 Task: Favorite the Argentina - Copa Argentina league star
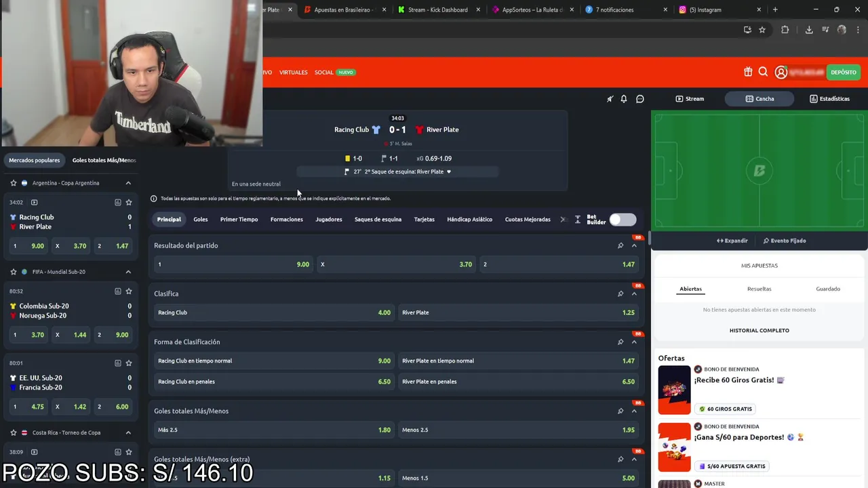(13, 183)
